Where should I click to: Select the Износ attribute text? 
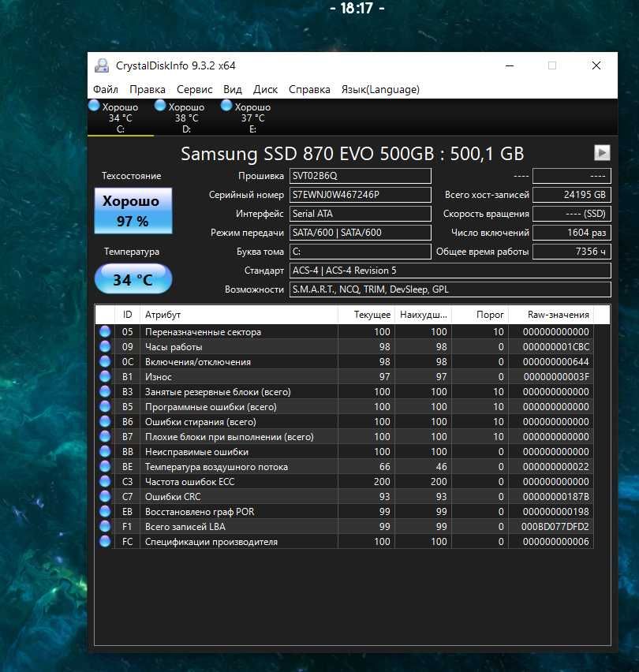[158, 377]
